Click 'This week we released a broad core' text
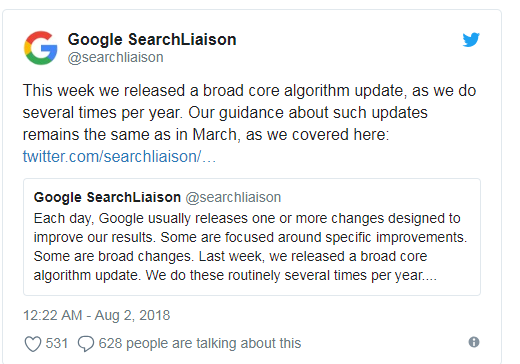The height and width of the screenshot is (364, 520). 151,91
